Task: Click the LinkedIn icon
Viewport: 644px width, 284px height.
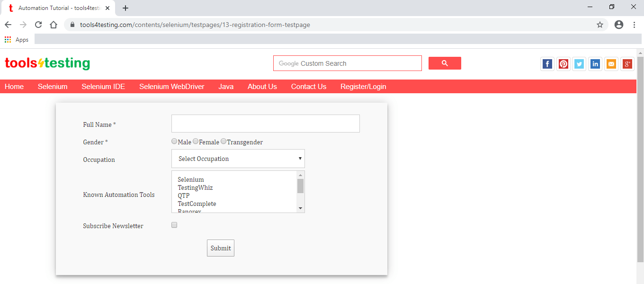Action: tap(595, 63)
